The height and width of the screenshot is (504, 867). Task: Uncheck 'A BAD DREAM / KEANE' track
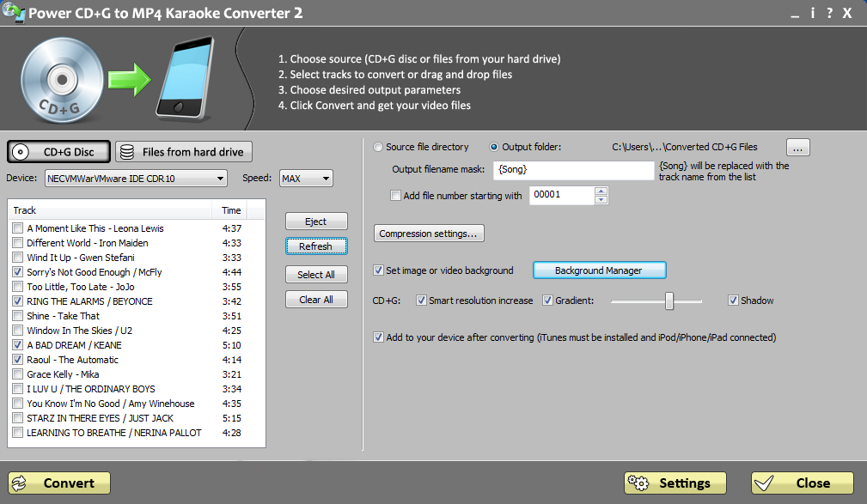click(x=18, y=345)
